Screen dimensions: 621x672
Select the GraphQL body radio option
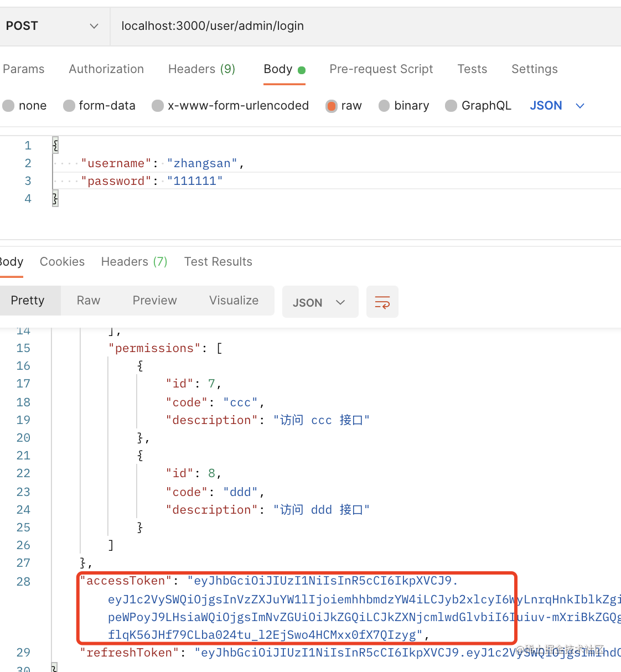(452, 106)
